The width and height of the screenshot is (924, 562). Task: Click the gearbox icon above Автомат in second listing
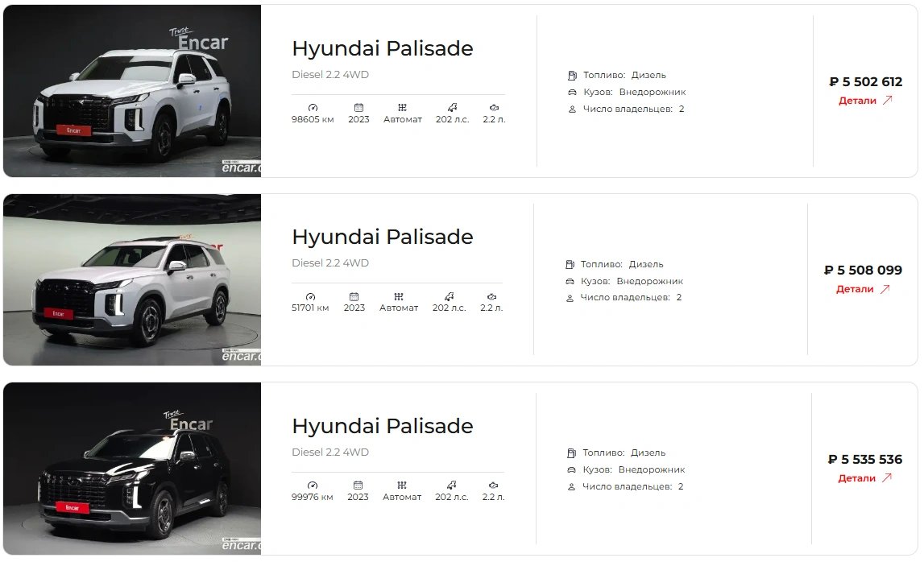point(398,297)
